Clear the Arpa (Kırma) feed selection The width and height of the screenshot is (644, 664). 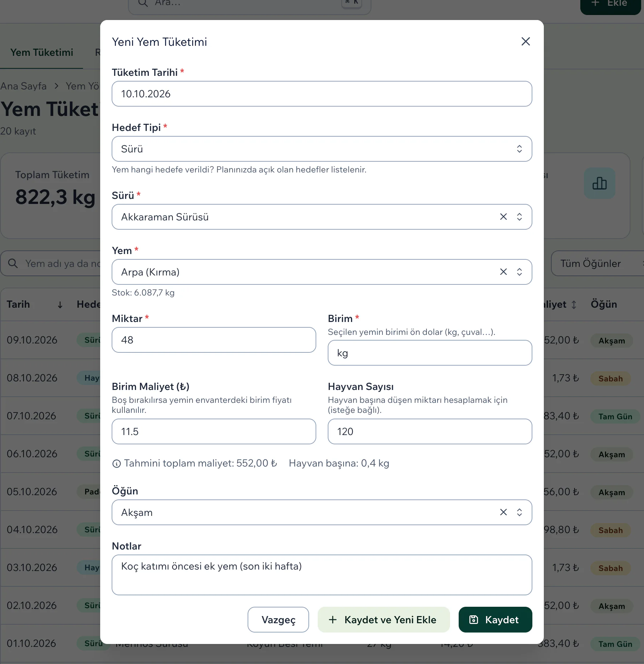point(503,272)
